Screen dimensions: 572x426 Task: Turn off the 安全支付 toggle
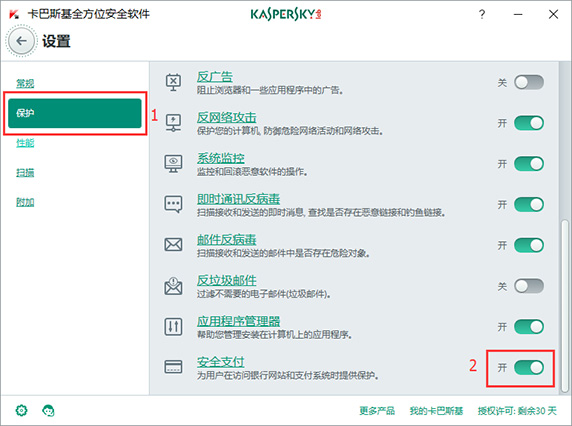(529, 367)
